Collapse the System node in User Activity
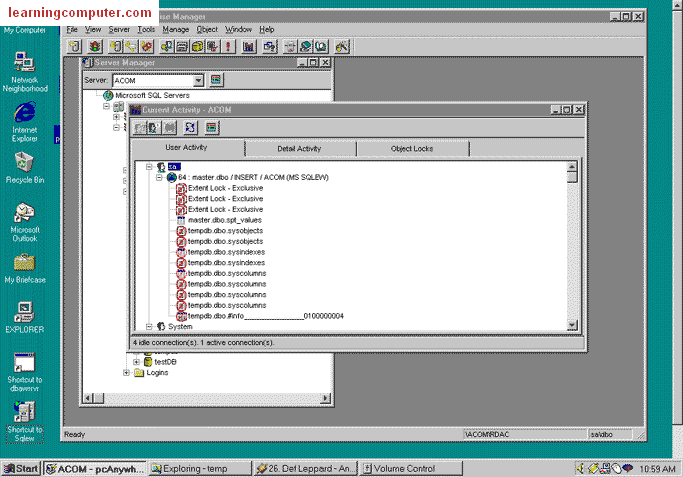Screen dimensions: 683x477 coord(149,326)
